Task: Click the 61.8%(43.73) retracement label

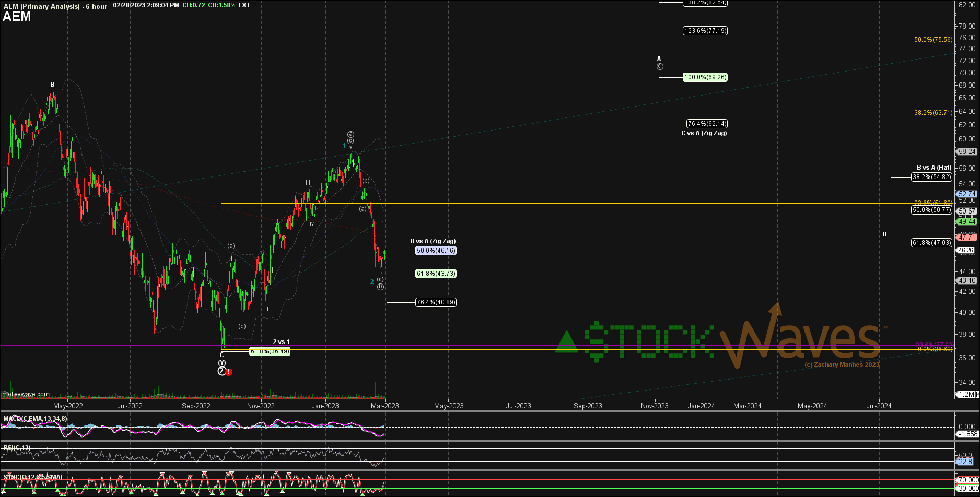Action: 436,274
